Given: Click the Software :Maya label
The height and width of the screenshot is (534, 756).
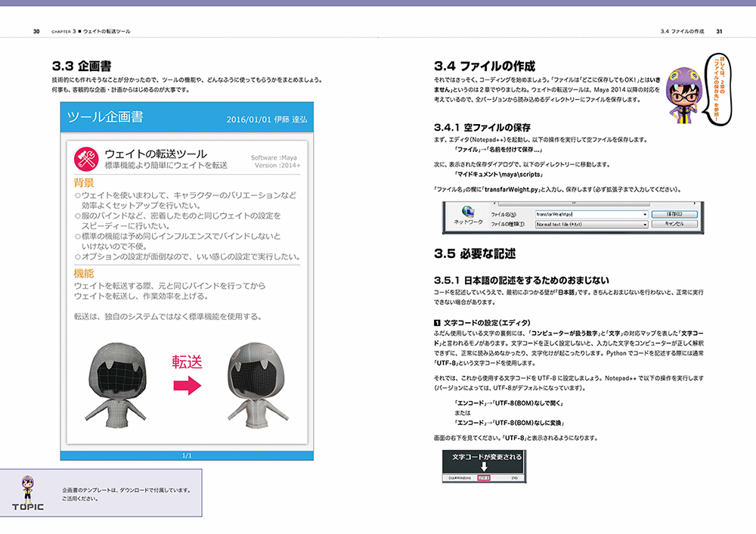Looking at the screenshot, I should pyautogui.click(x=274, y=158).
